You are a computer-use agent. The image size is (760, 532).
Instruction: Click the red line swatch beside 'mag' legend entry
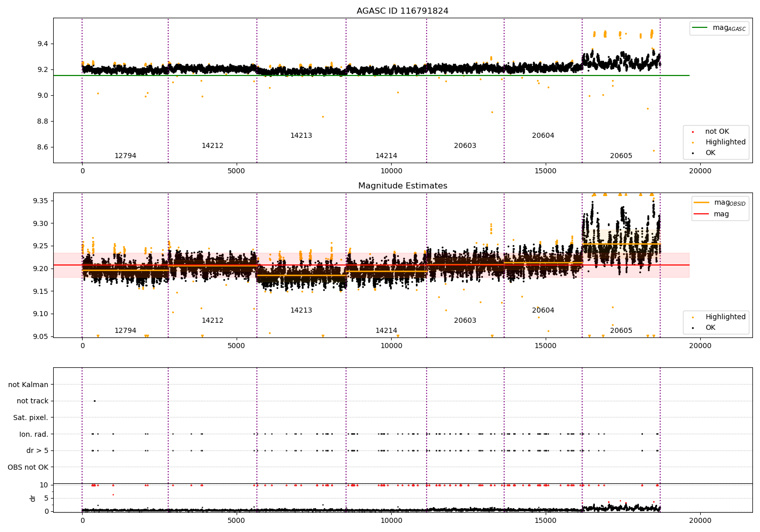pyautogui.click(x=702, y=214)
